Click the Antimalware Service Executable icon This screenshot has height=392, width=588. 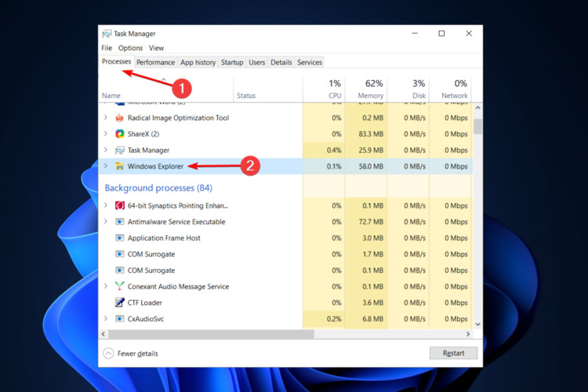click(120, 222)
